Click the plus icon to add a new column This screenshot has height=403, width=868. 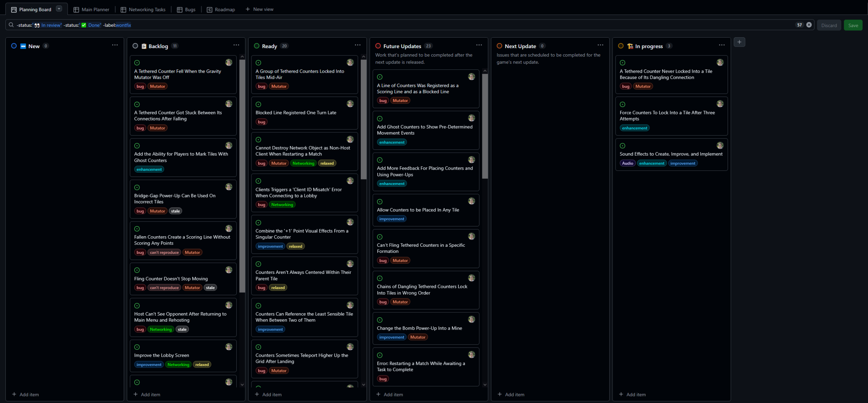tap(739, 42)
